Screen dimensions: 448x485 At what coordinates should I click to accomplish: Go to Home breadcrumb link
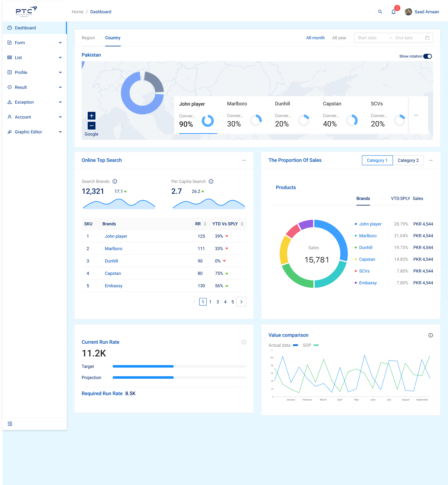coord(78,12)
